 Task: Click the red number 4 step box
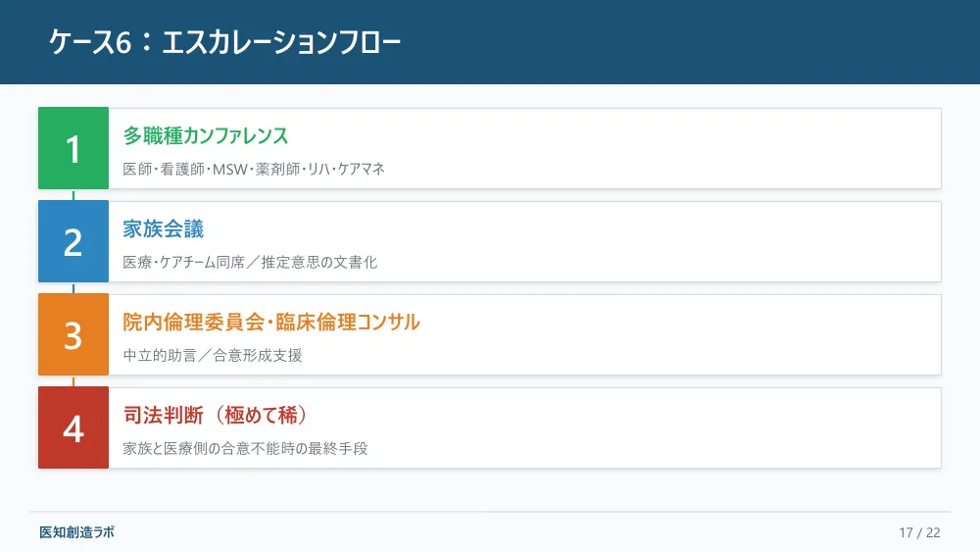(x=73, y=427)
